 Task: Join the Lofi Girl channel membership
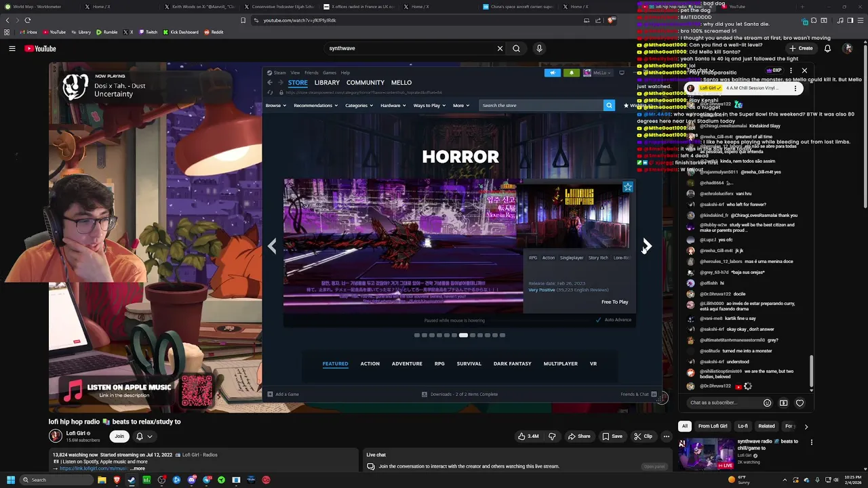click(119, 436)
